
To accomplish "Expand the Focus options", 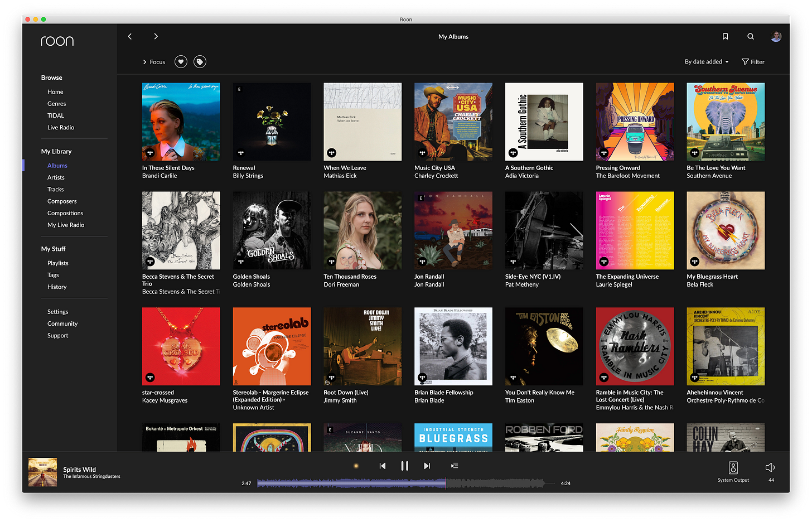I will tap(154, 62).
